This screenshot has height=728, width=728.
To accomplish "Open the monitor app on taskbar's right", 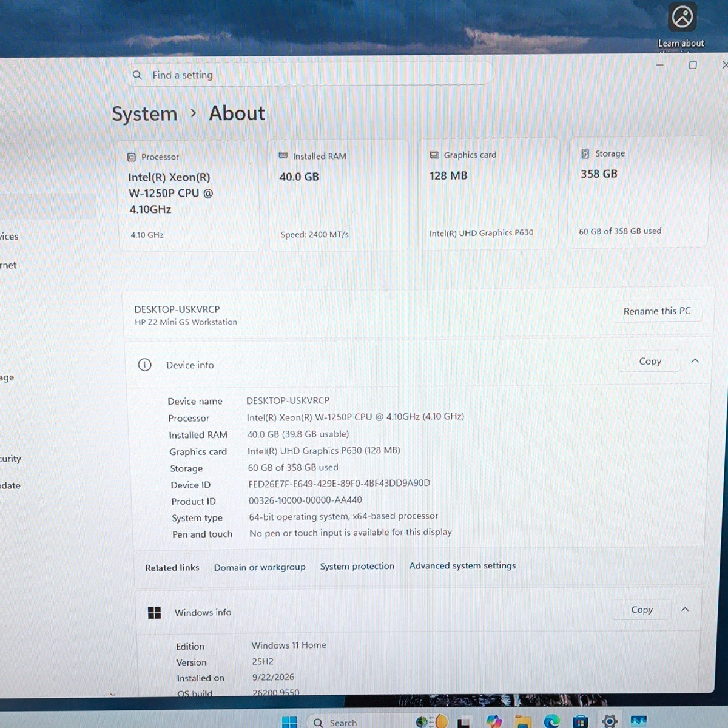I will (x=638, y=721).
